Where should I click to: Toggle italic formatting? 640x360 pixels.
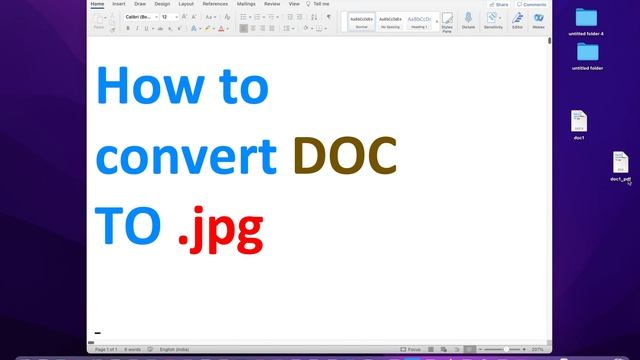pos(137,29)
